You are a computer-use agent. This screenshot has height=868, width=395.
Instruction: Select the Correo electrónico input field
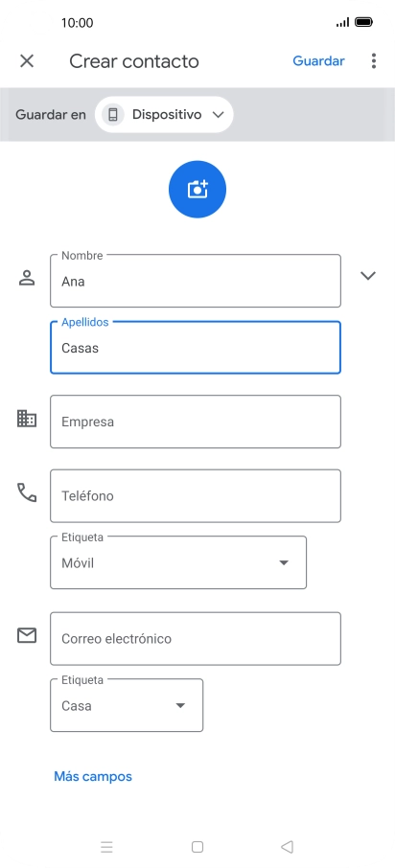(x=196, y=638)
